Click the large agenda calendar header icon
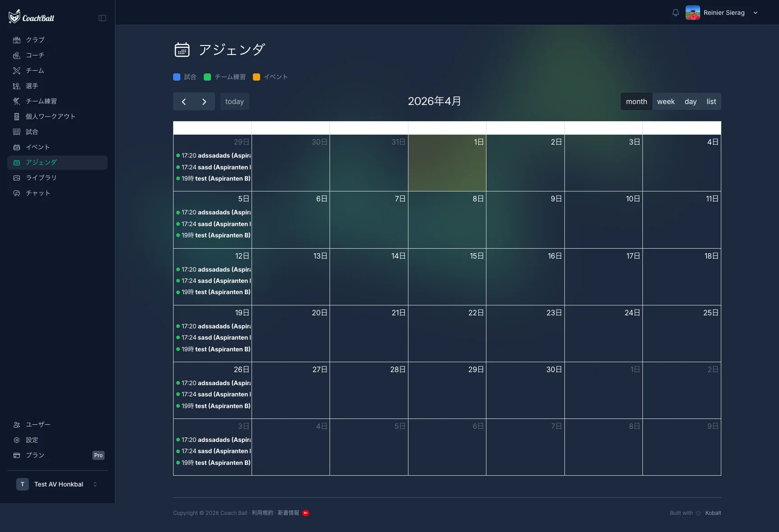This screenshot has height=532, width=779. tap(182, 50)
